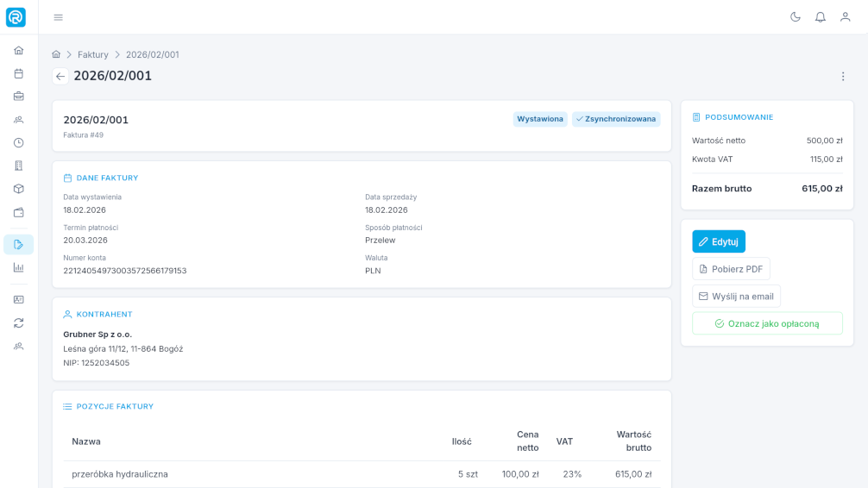Image resolution: width=868 pixels, height=488 pixels.
Task: Click the app logo in top-left corner
Action: pos(16,17)
